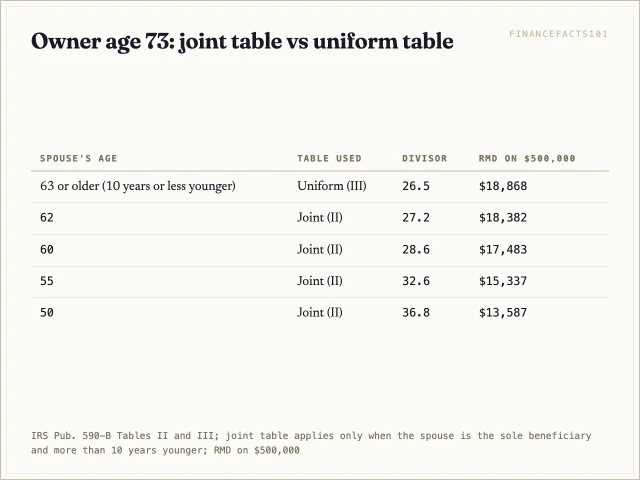Click the $17,483 RMD amount
Screen dimensions: 640x480
(x=503, y=249)
